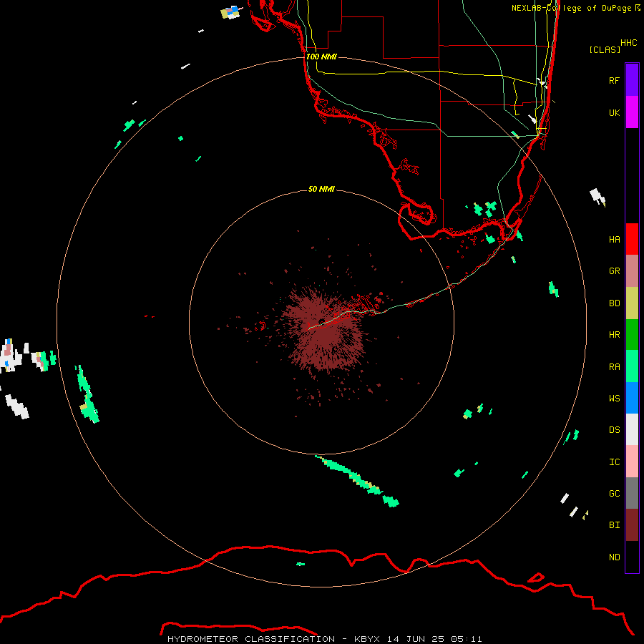The height and width of the screenshot is (644, 644).
Task: Click the "IC" legend label
Action: click(x=614, y=462)
